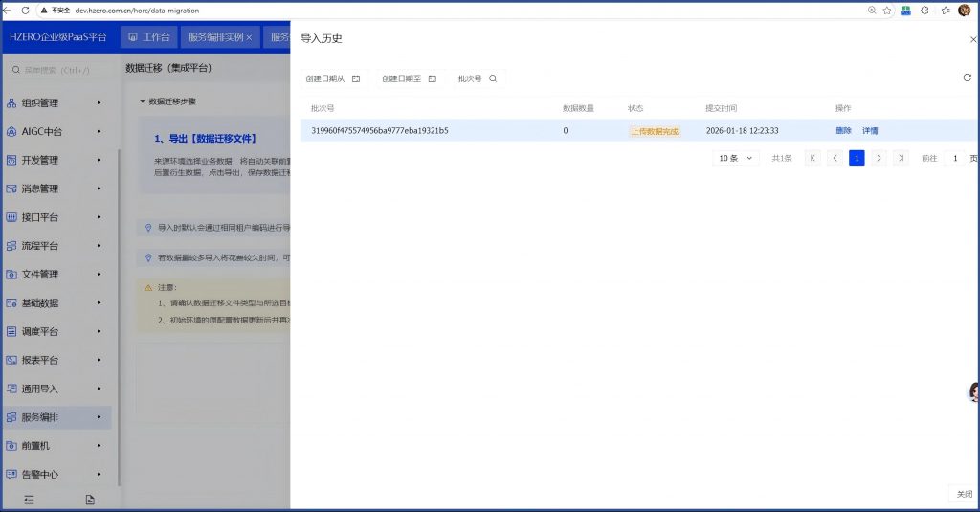This screenshot has width=980, height=512.
Task: Expand the AIGC中台 sidebar menu
Action: pos(57,131)
